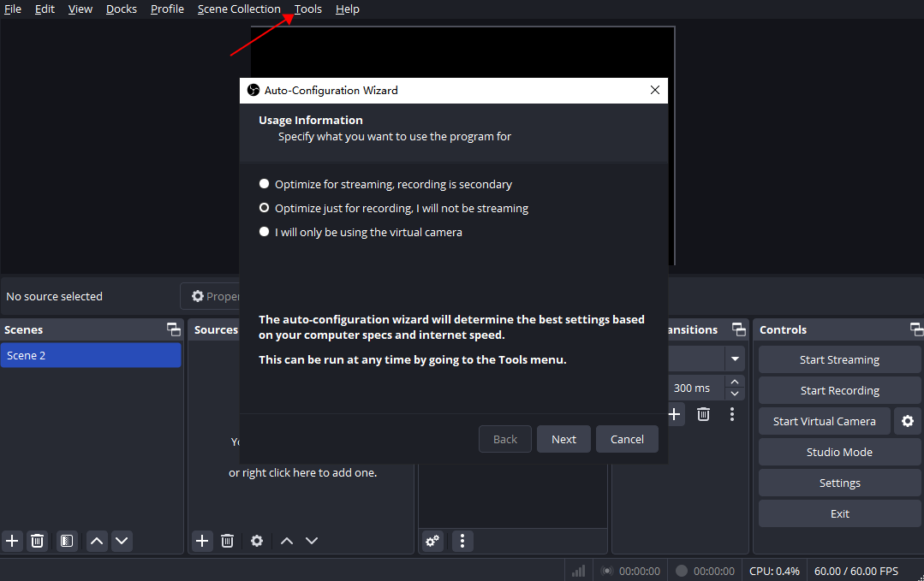Screen dimensions: 924x581
Task: Open source properties gear icon
Action: click(x=257, y=541)
